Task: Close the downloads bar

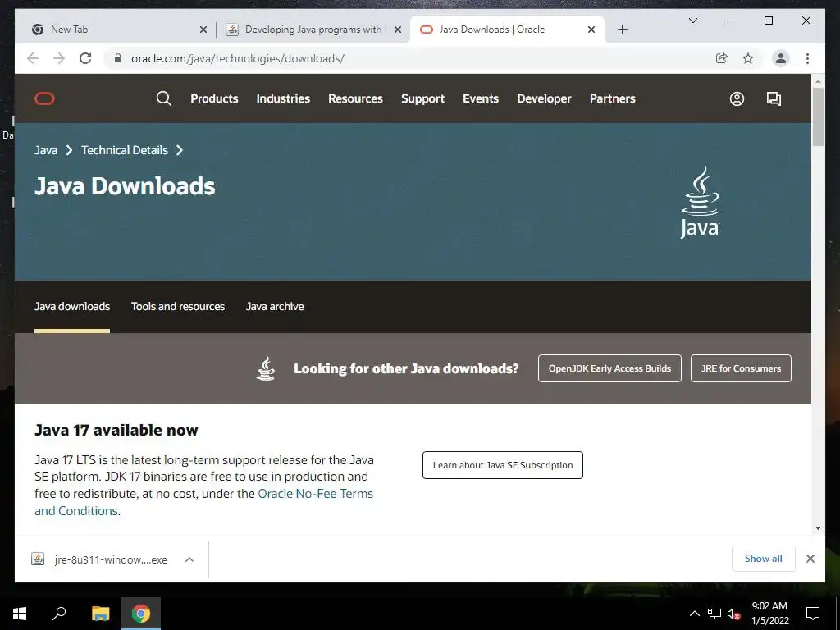Action: [x=810, y=559]
